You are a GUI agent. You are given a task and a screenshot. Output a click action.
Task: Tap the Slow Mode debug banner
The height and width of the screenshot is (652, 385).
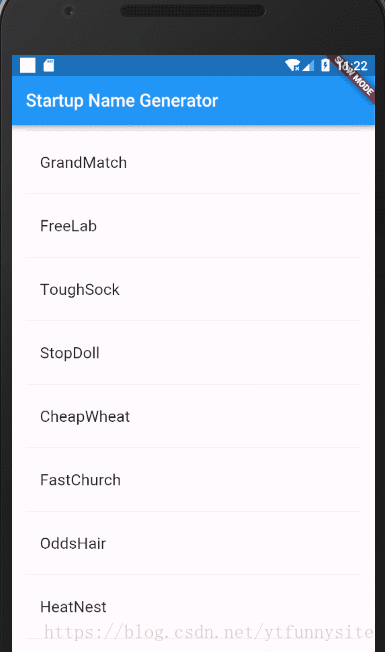355,78
